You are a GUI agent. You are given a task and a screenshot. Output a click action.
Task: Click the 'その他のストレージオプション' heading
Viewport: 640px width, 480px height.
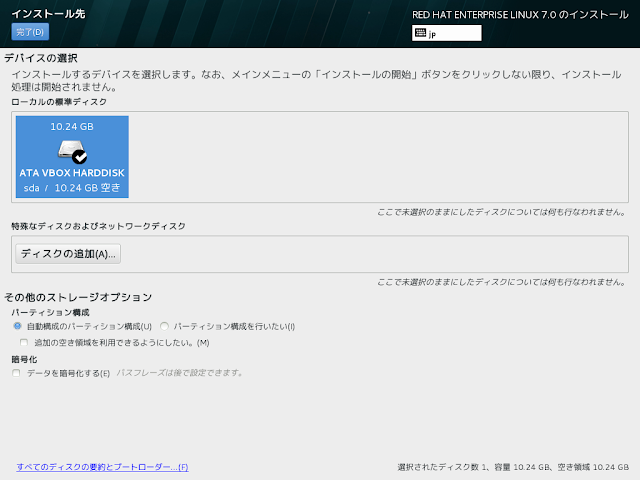(78, 297)
